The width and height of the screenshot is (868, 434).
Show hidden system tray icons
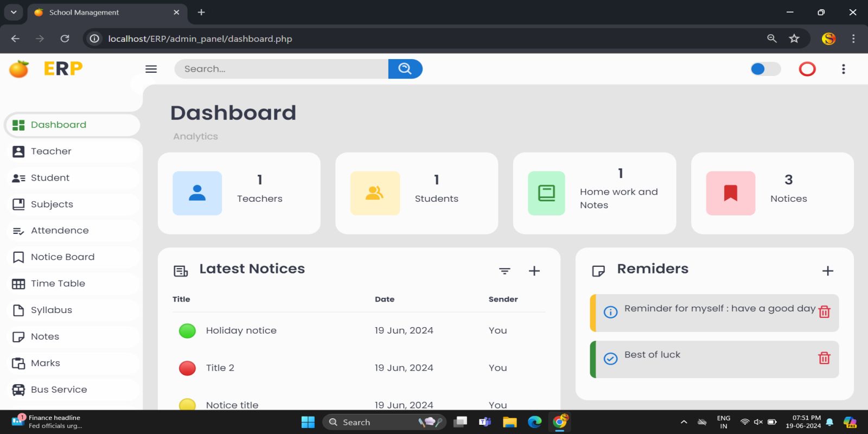(684, 422)
